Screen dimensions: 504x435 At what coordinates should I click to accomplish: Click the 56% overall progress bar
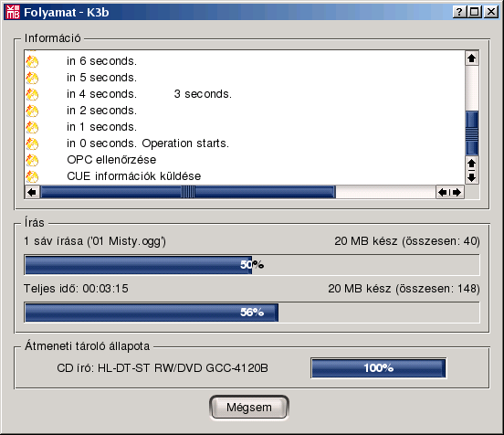[x=252, y=313]
